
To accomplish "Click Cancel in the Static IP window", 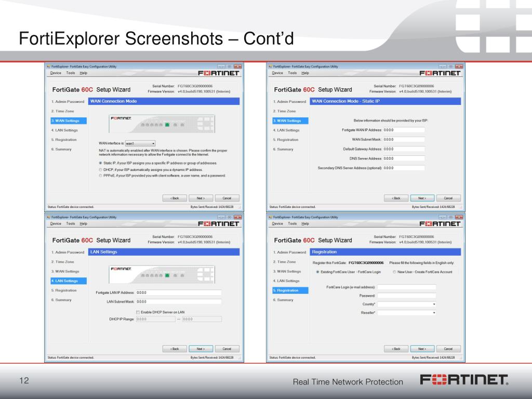I will tap(448, 198).
